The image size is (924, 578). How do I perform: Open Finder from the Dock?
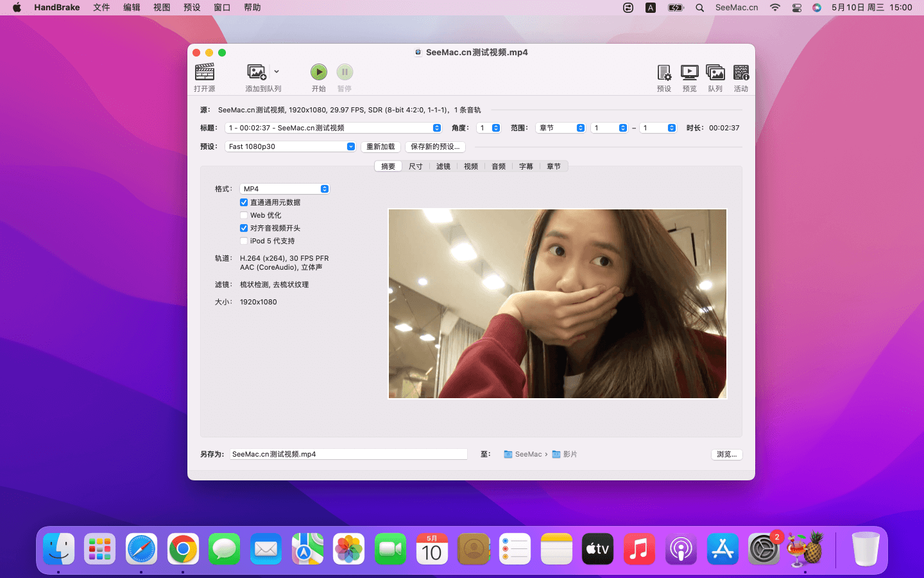pyautogui.click(x=59, y=549)
